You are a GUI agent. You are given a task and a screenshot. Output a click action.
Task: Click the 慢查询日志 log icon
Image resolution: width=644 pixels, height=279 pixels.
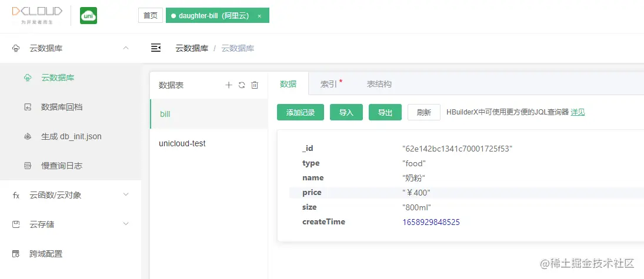28,166
